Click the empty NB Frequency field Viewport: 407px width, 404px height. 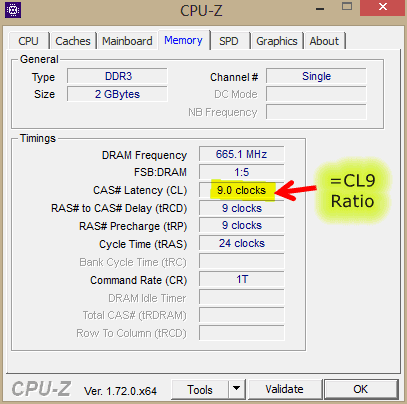click(316, 112)
